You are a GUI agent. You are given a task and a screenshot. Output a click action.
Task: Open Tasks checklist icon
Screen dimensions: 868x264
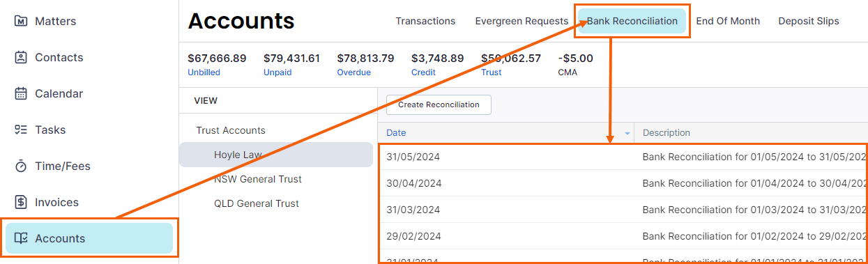[x=21, y=130]
